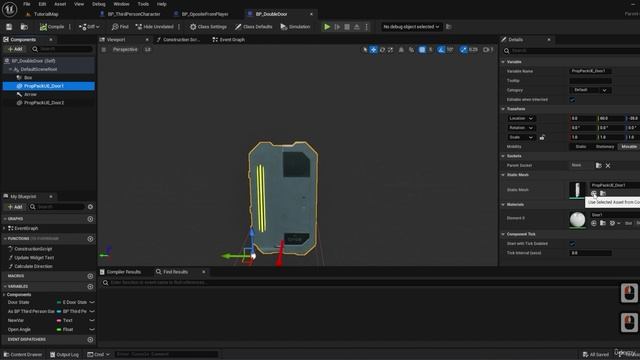Image resolution: width=640 pixels, height=360 pixels.
Task: Set Mobility to Static
Action: (x=580, y=147)
